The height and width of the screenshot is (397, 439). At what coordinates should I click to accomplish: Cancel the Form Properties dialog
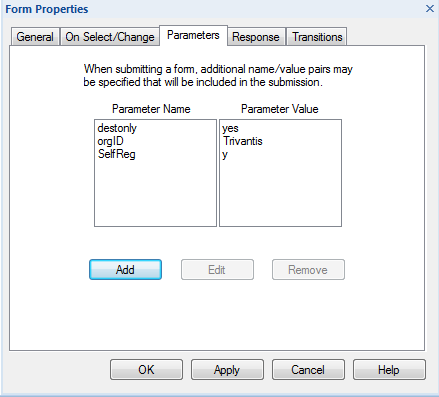coord(308,369)
